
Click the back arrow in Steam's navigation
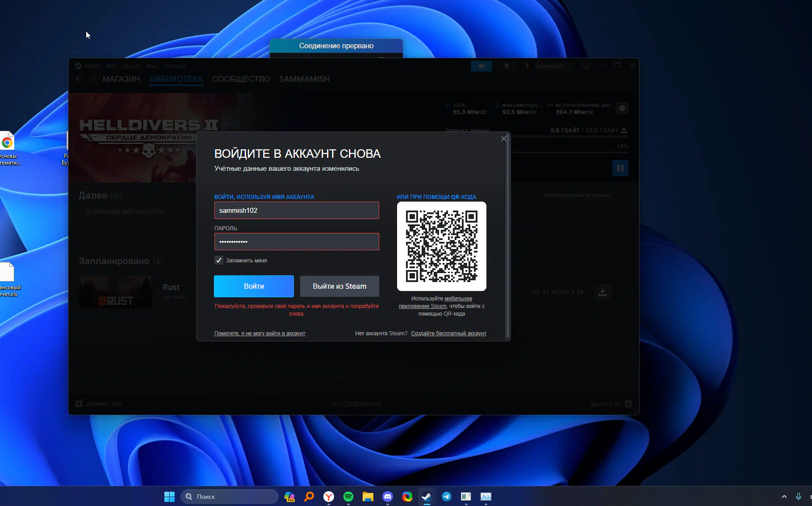tap(79, 79)
